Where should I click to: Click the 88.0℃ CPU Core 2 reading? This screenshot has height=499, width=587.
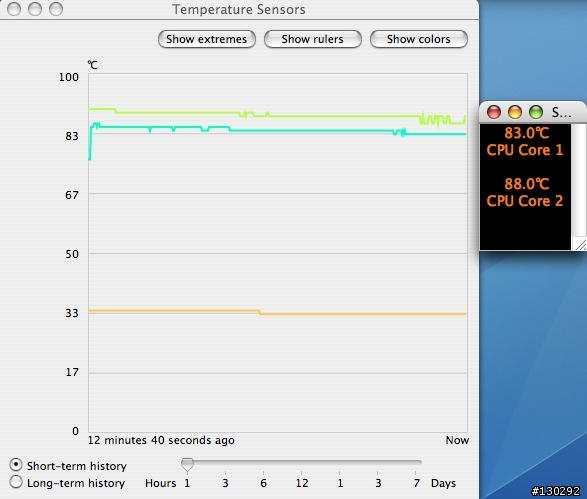(525, 192)
